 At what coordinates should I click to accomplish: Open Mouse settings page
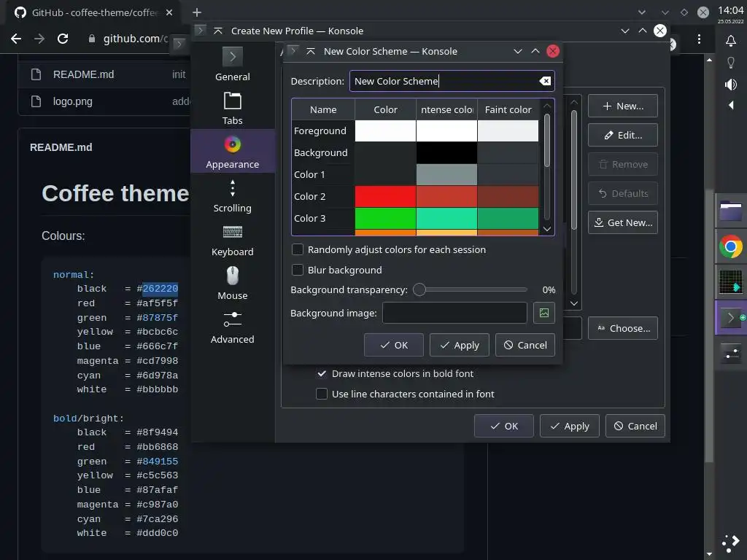pyautogui.click(x=233, y=284)
